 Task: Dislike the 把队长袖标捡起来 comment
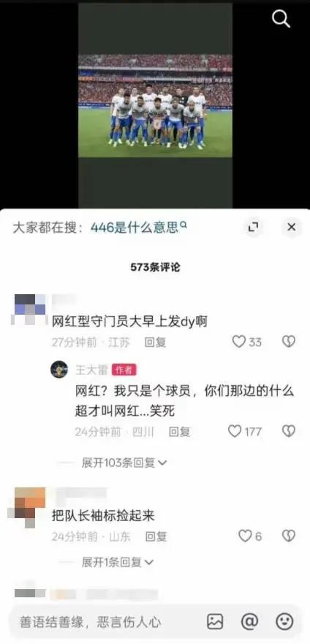pyautogui.click(x=289, y=536)
